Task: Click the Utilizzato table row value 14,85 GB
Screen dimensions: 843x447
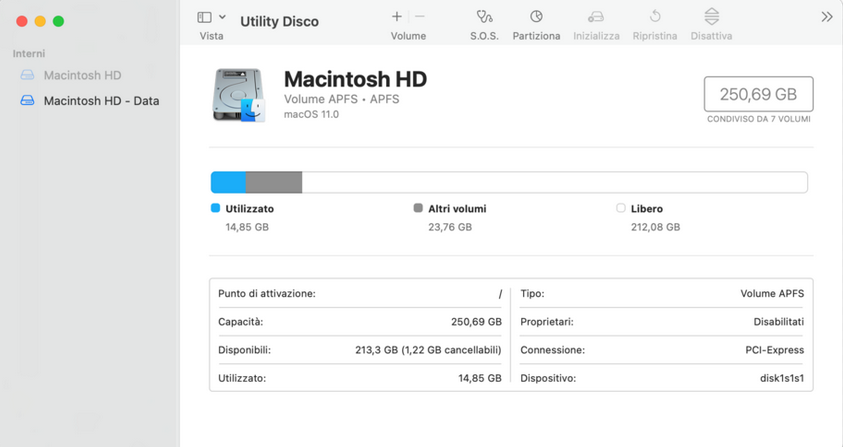Action: click(x=480, y=378)
